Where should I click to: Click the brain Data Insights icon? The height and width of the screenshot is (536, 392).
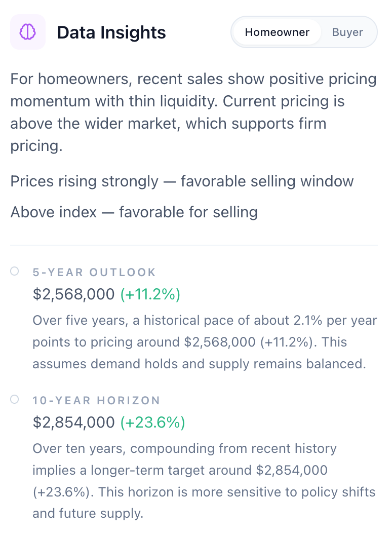click(x=27, y=32)
